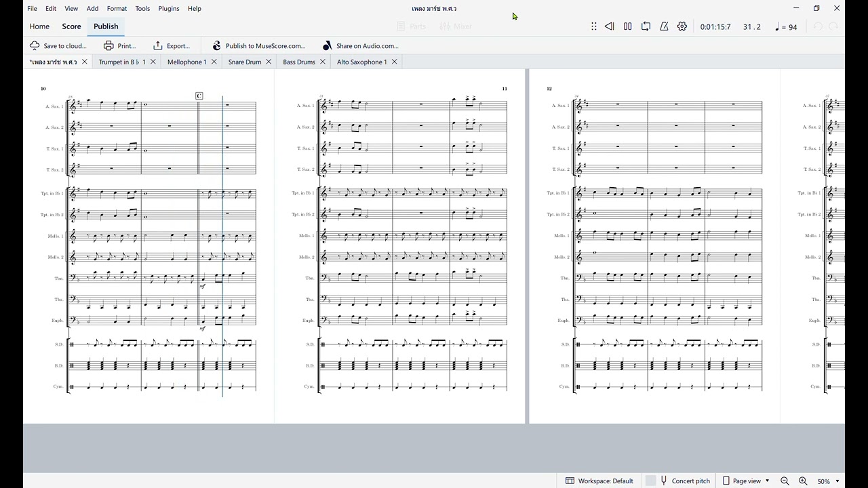Click Workspace: Default in status bar
Viewport: 868px width, 488px height.
[x=599, y=481]
